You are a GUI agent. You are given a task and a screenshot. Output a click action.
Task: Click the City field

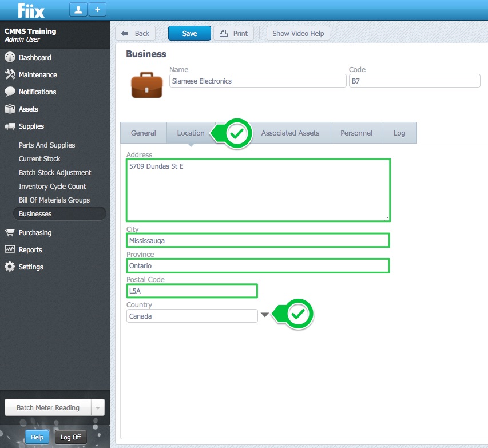tap(258, 240)
